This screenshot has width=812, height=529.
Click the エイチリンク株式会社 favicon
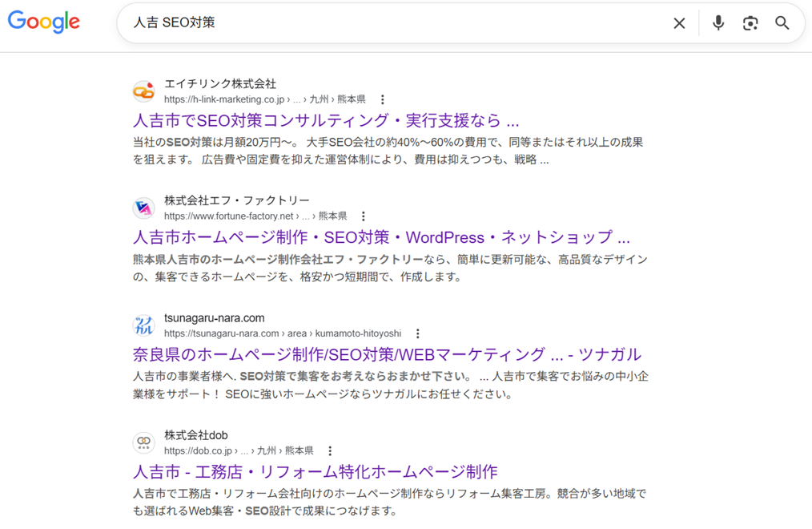(143, 91)
